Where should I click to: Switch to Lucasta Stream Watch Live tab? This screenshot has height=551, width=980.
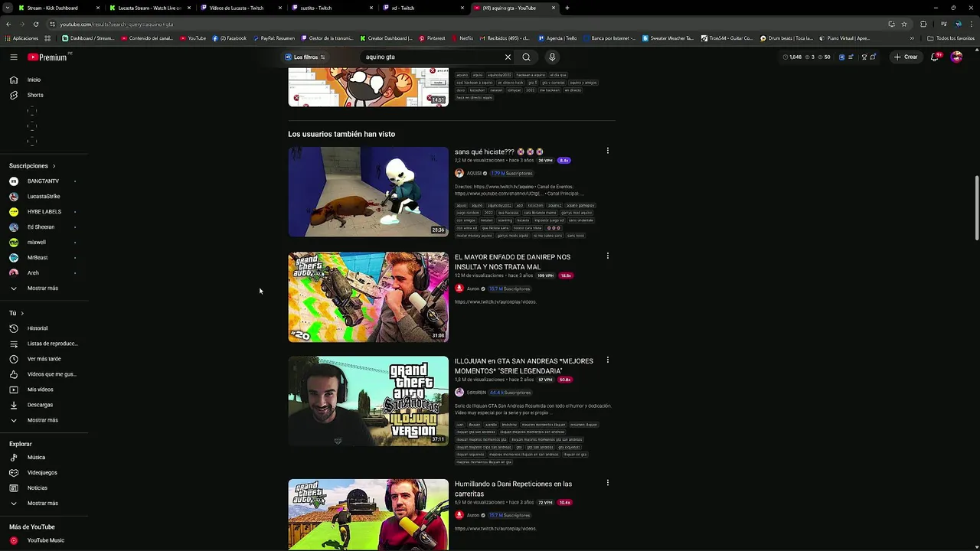[x=149, y=8]
